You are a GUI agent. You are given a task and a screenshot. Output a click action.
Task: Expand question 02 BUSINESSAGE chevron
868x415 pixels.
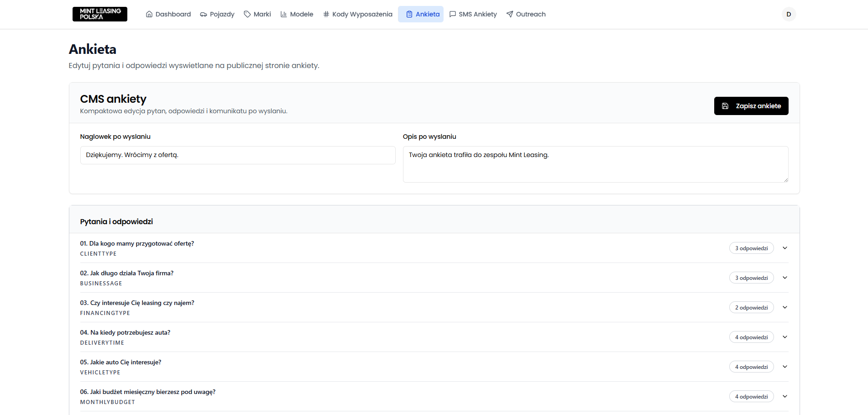click(785, 278)
